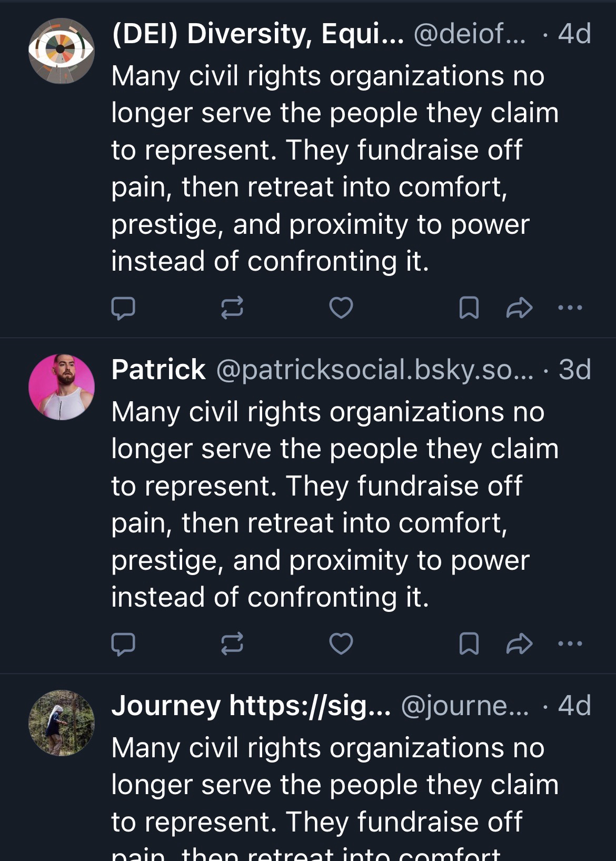Open more options on DEI post

pos(570,308)
